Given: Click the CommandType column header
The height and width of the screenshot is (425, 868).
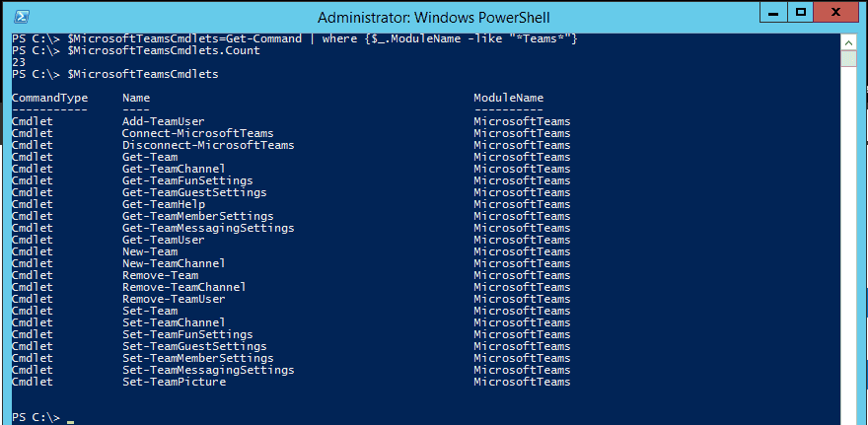Looking at the screenshot, I should [50, 98].
